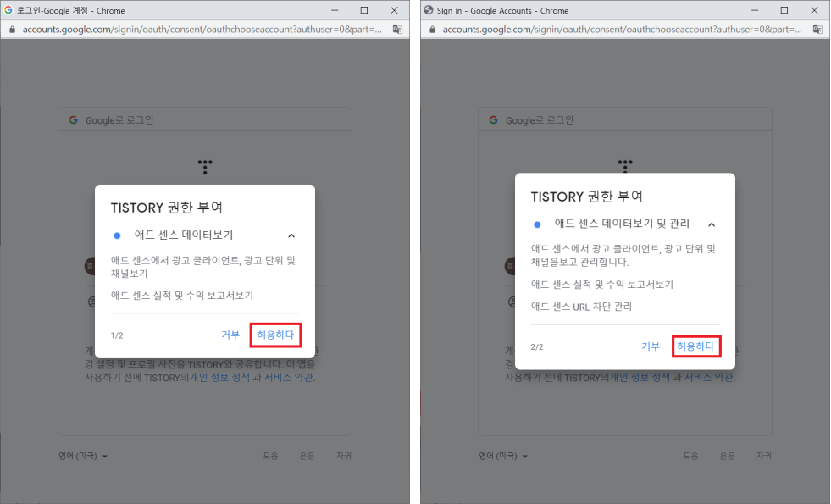Select text 애드 센스 URL 차단 관리
Image resolution: width=831 pixels, height=504 pixels.
[581, 307]
